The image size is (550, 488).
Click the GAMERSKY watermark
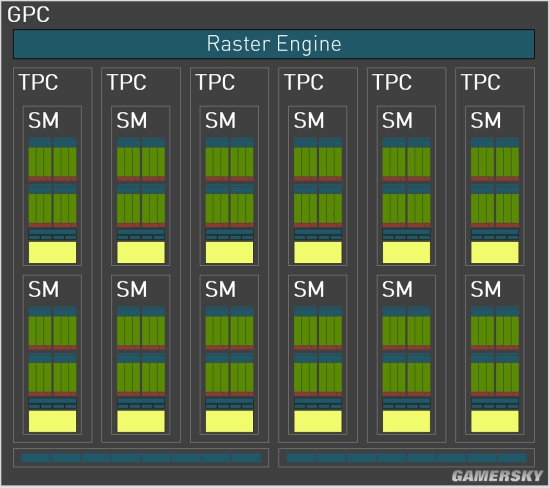click(497, 476)
